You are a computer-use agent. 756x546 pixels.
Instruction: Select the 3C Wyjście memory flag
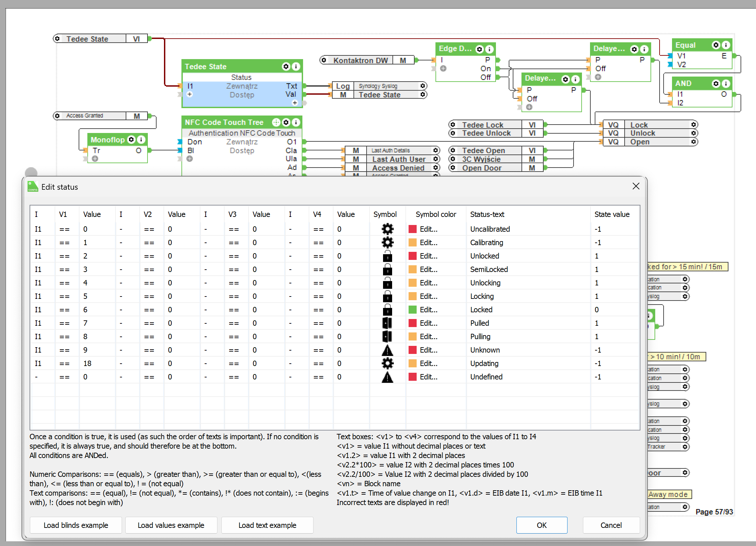click(x=496, y=159)
